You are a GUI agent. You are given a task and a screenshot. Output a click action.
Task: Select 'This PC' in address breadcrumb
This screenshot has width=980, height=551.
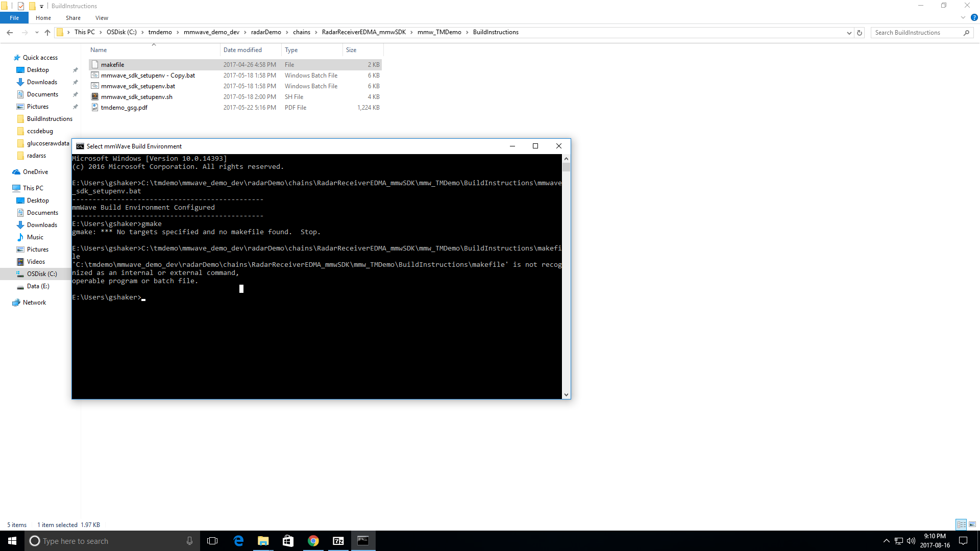[x=85, y=32]
